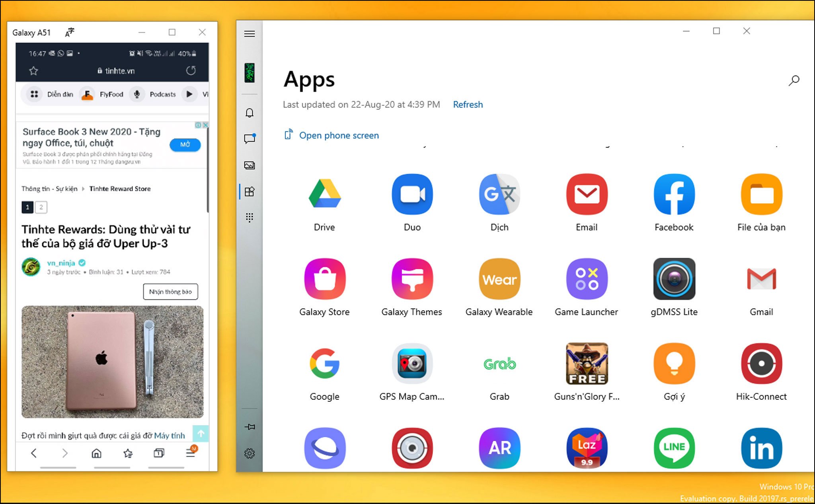Open the AR Zone app icon
815x504 pixels.
pyautogui.click(x=499, y=448)
